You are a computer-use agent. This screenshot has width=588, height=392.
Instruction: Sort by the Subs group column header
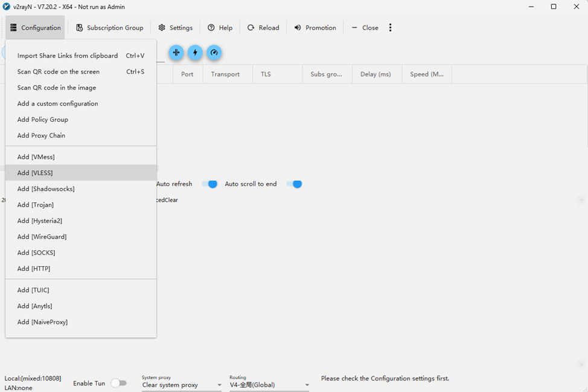pos(327,74)
